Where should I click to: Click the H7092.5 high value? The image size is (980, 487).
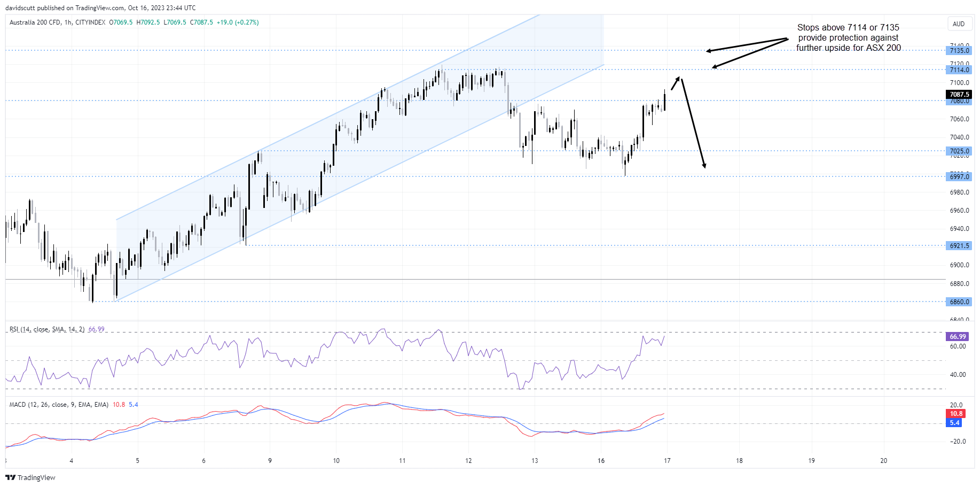(148, 22)
